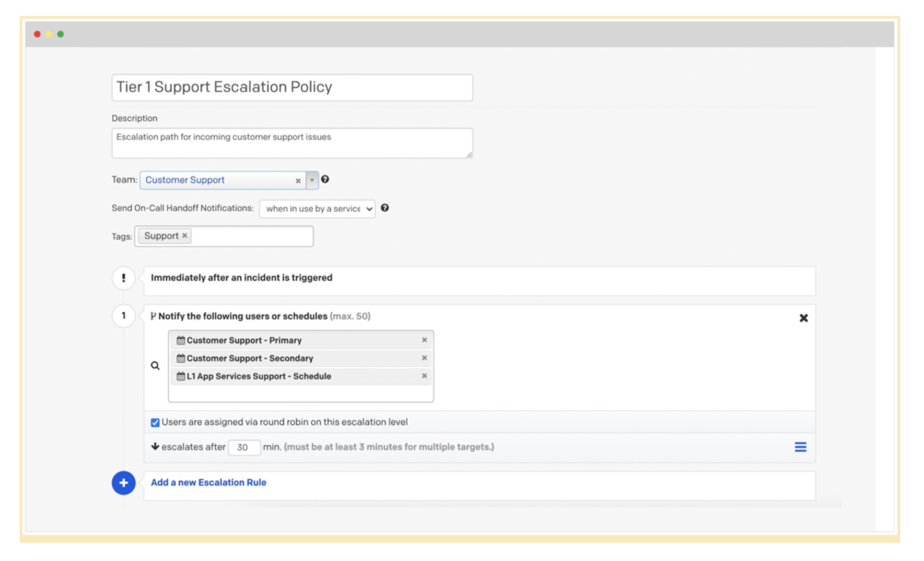The width and height of the screenshot is (924, 561).
Task: Click Add a new Escalation Rule link
Action: coord(208,482)
